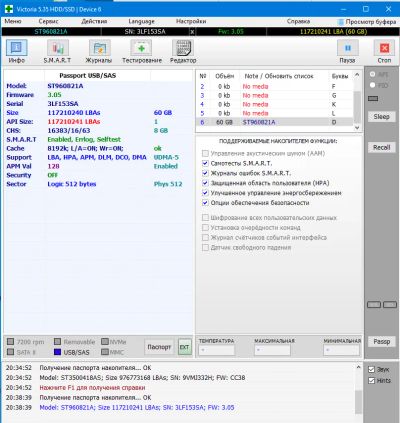Uncheck Самотесты S.M.A.R.T. checkbox
The height and width of the screenshot is (423, 400).
(x=205, y=163)
